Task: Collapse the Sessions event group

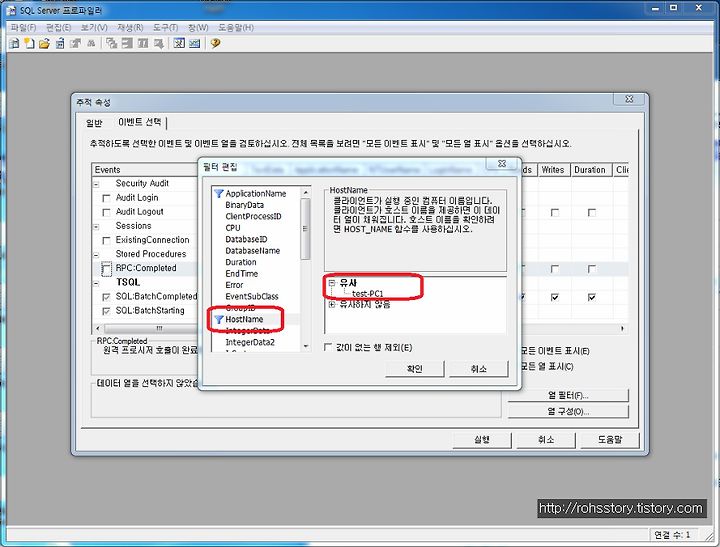Action: (x=96, y=226)
